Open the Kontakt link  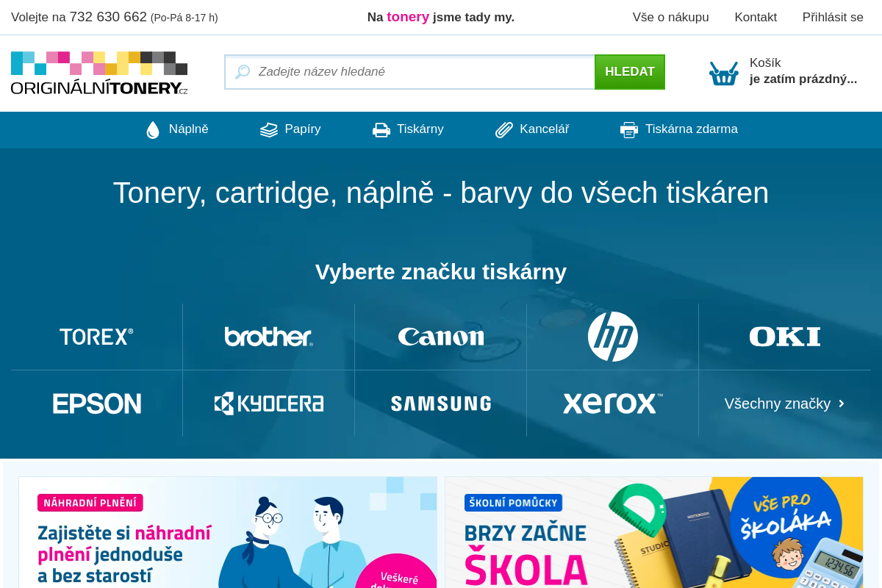tap(756, 17)
